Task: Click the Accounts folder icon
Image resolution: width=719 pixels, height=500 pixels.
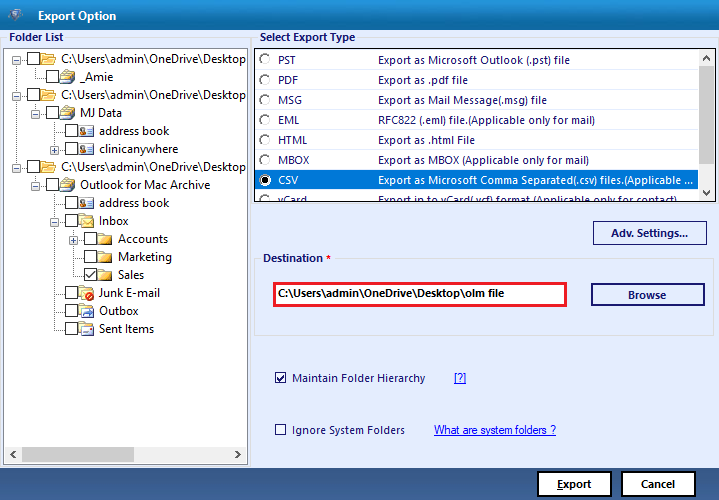Action: pyautogui.click(x=105, y=239)
